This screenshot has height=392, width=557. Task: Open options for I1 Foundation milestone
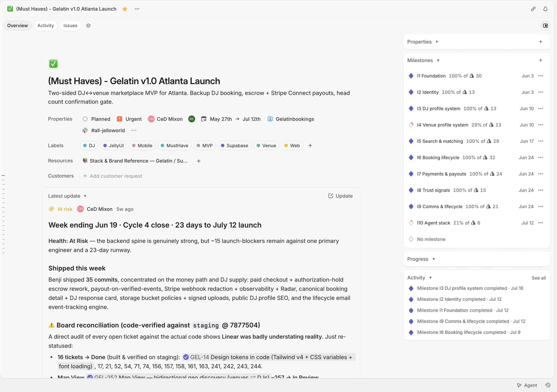coord(540,76)
